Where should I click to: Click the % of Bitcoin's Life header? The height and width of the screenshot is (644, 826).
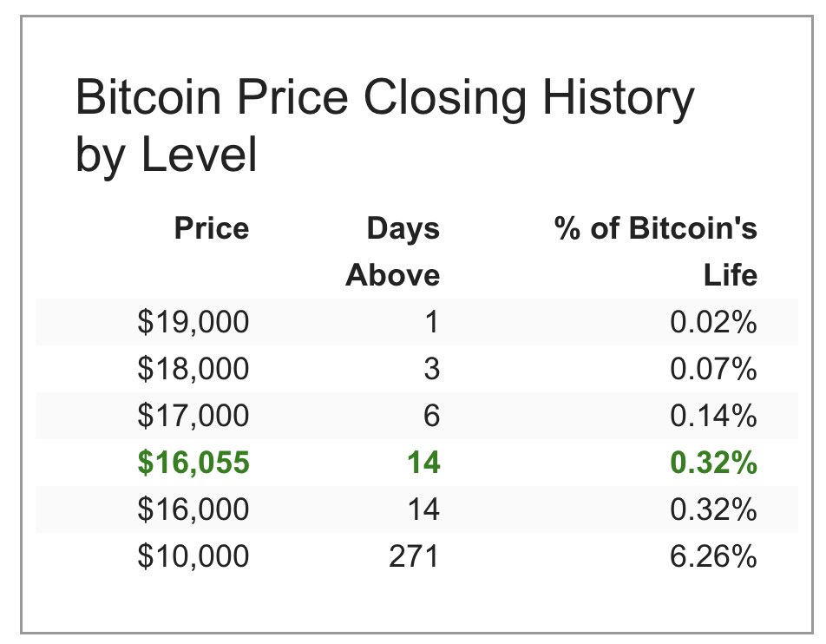656,252
